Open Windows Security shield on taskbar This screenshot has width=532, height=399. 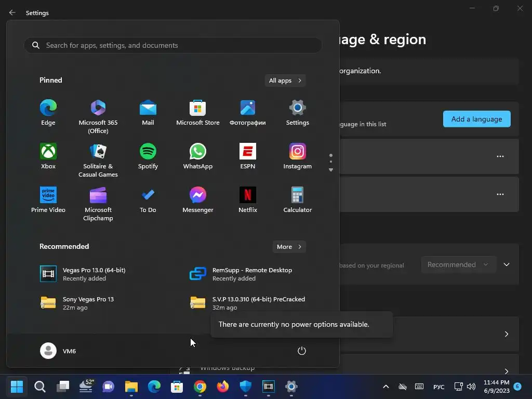point(246,387)
